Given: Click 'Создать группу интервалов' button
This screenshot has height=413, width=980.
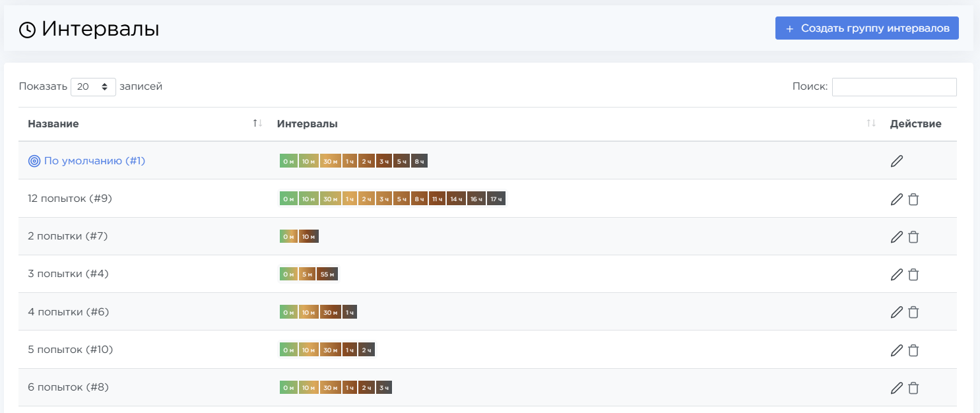Looking at the screenshot, I should point(866,28).
